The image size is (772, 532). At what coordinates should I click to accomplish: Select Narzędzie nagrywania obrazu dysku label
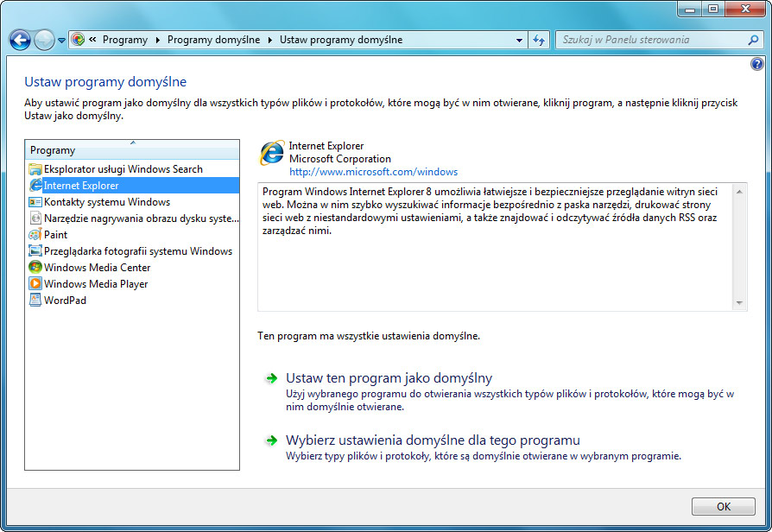click(142, 218)
